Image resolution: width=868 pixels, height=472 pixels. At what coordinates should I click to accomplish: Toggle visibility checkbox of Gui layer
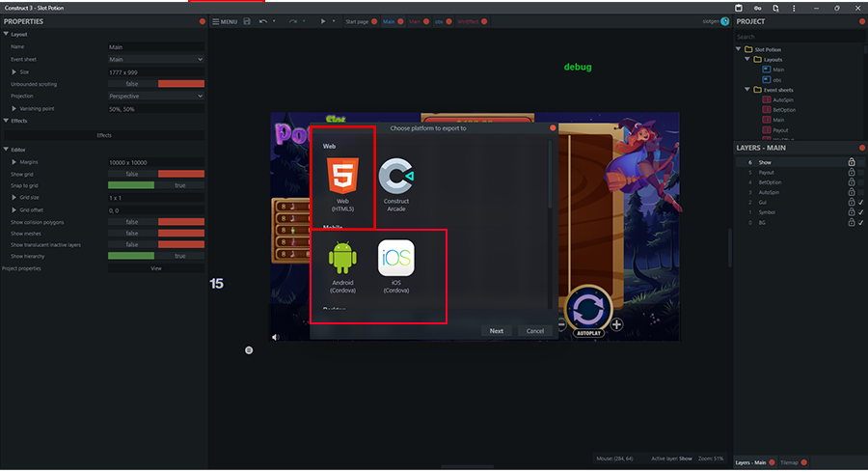pyautogui.click(x=861, y=202)
